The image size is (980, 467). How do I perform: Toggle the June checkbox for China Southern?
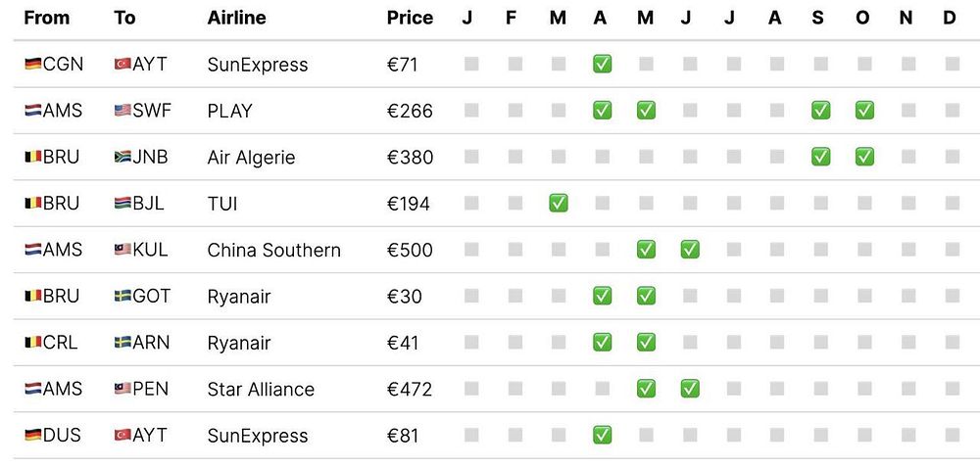689,250
